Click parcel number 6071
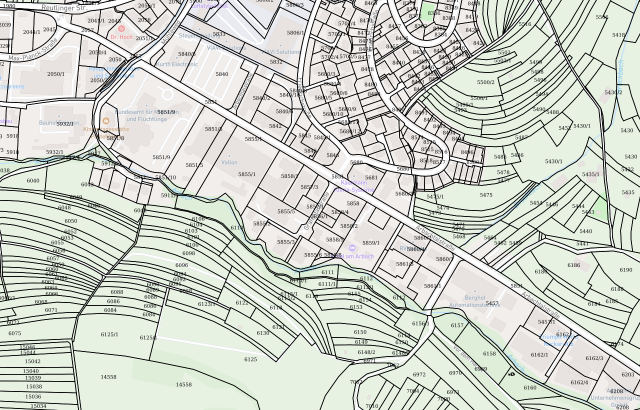 pyautogui.click(x=51, y=310)
